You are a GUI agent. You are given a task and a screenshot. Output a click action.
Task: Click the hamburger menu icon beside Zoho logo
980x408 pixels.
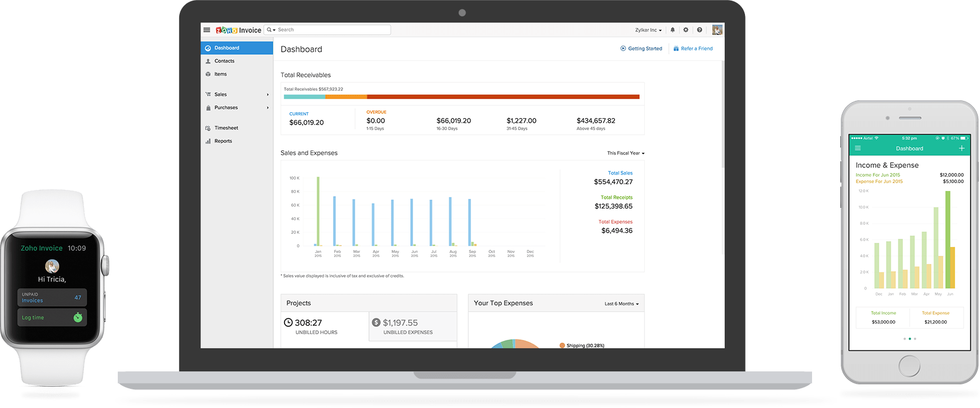(207, 30)
